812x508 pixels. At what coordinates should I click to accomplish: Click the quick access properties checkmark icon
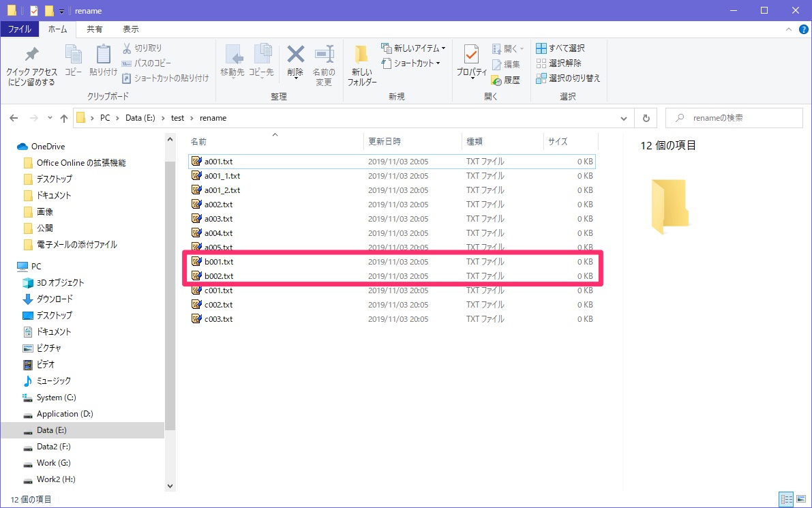pyautogui.click(x=34, y=10)
